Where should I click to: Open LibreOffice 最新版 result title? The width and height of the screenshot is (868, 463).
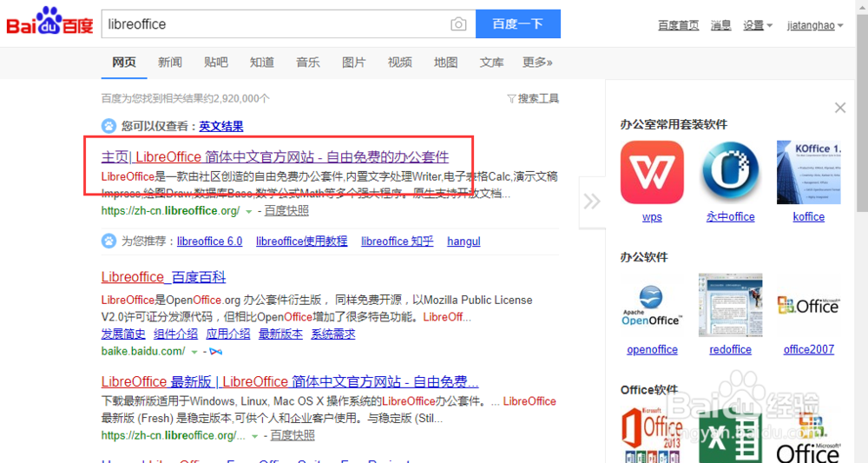[290, 381]
